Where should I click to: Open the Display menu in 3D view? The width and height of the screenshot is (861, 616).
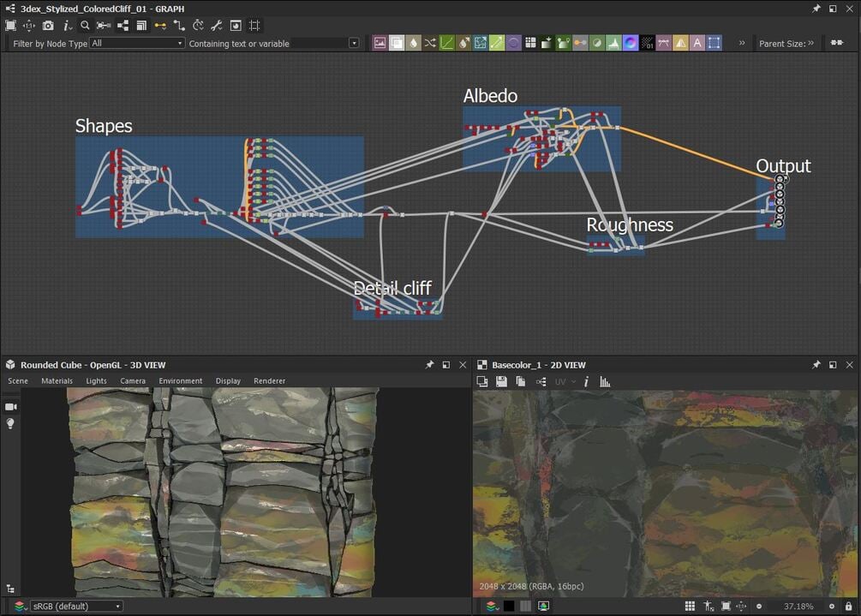[228, 380]
